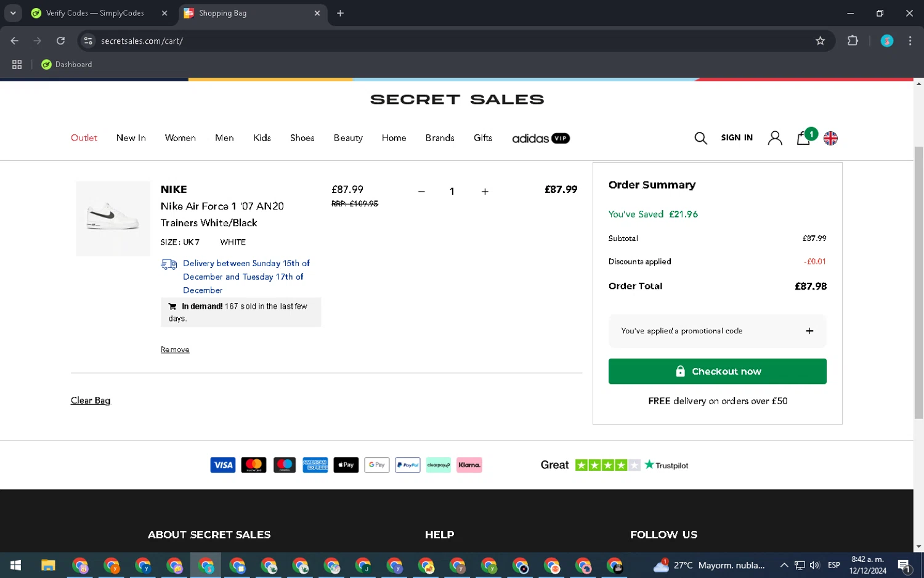Image resolution: width=924 pixels, height=578 pixels.
Task: Open the volume speaker tray icon
Action: tap(815, 565)
